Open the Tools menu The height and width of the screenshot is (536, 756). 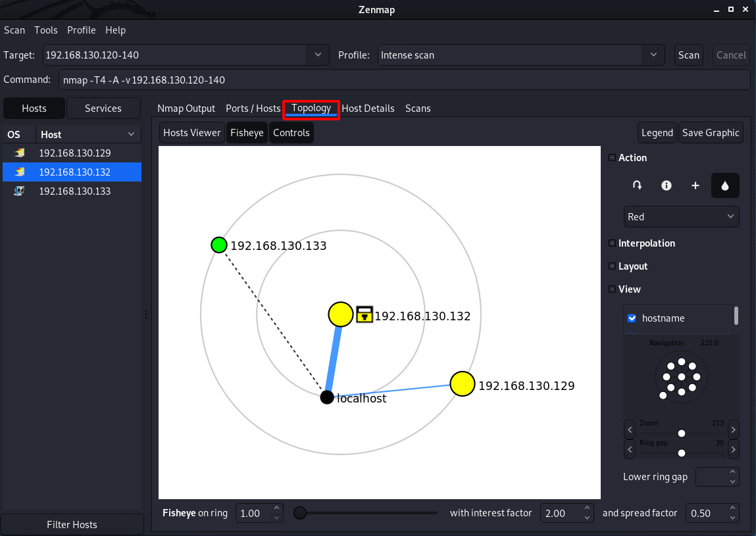[46, 30]
